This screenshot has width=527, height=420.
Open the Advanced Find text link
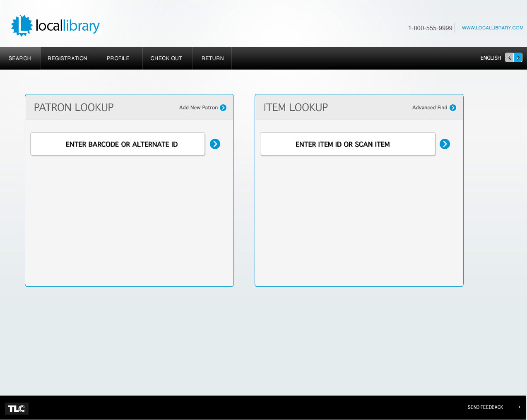coord(429,108)
